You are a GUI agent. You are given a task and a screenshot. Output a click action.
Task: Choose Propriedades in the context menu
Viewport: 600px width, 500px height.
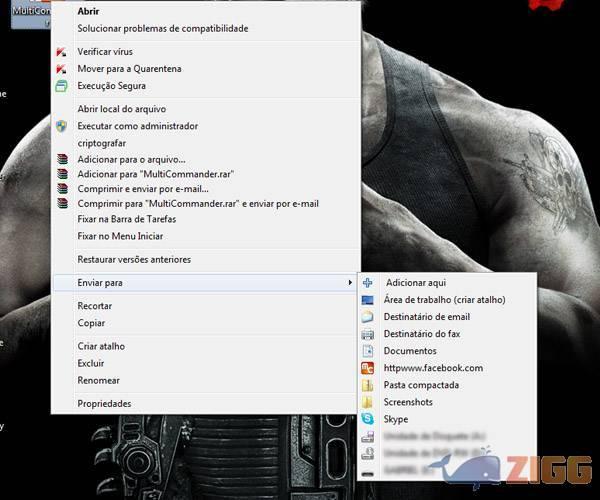point(104,403)
